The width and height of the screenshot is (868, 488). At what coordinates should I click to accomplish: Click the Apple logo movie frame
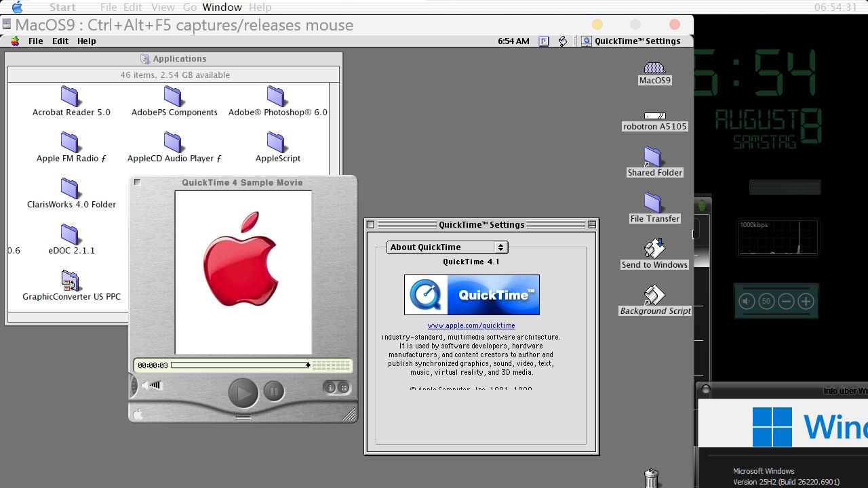click(x=243, y=272)
